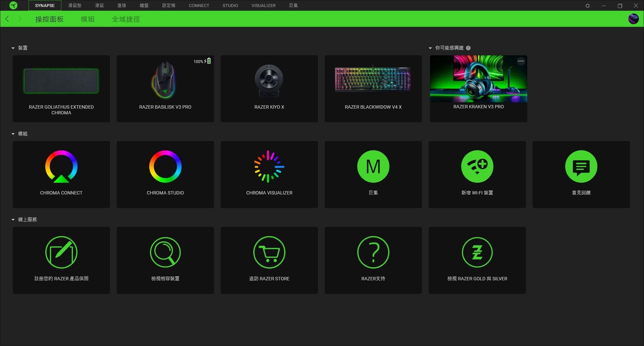Open Razer Basilisk V3 Pro device settings
The image size is (644, 346).
point(165,89)
